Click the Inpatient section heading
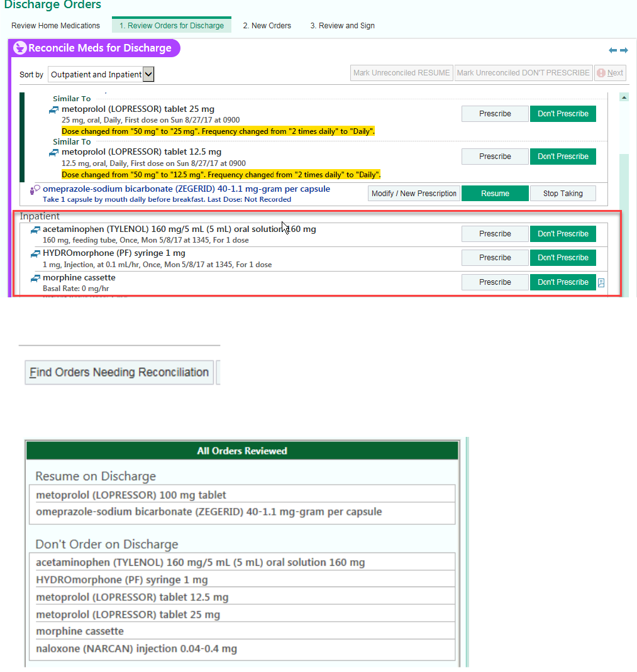 pyautogui.click(x=40, y=216)
